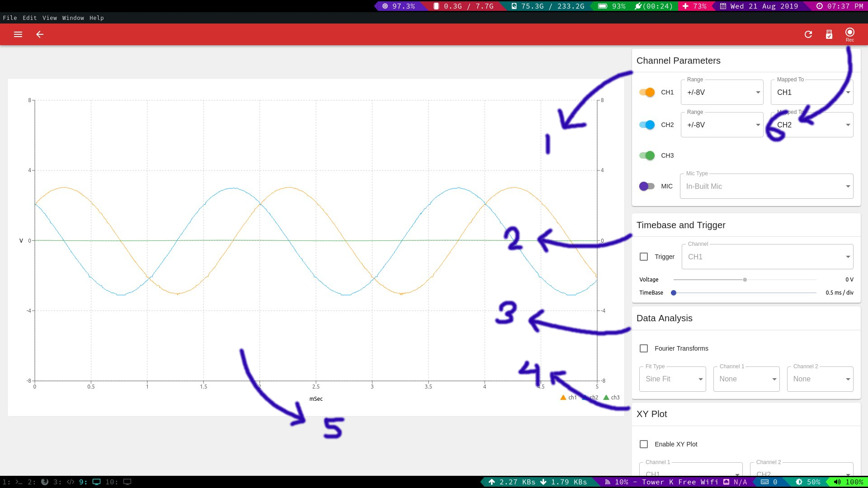Click the ch1 orange legend marker
Screen dimensions: 868x488
(563, 398)
